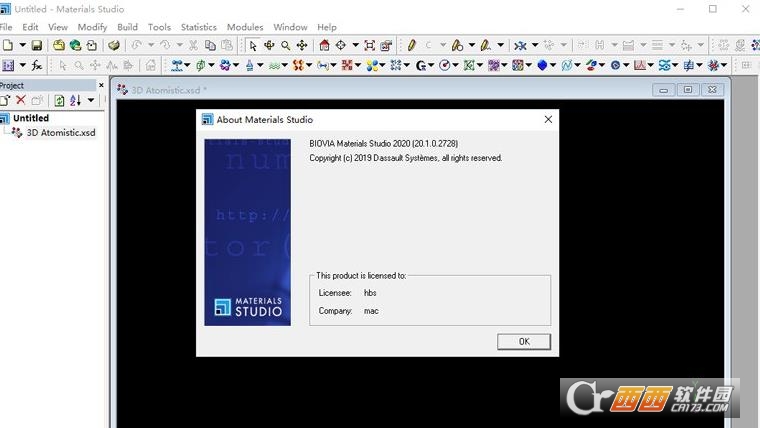Click the letter G module icon
This screenshot has width=760, height=428.
pos(420,65)
